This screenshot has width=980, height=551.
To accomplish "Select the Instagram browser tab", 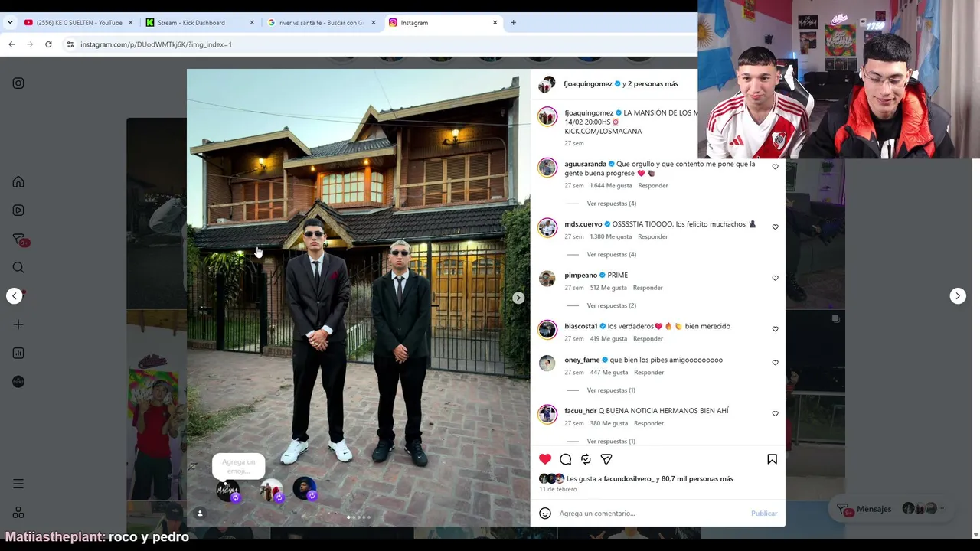I will pyautogui.click(x=443, y=23).
